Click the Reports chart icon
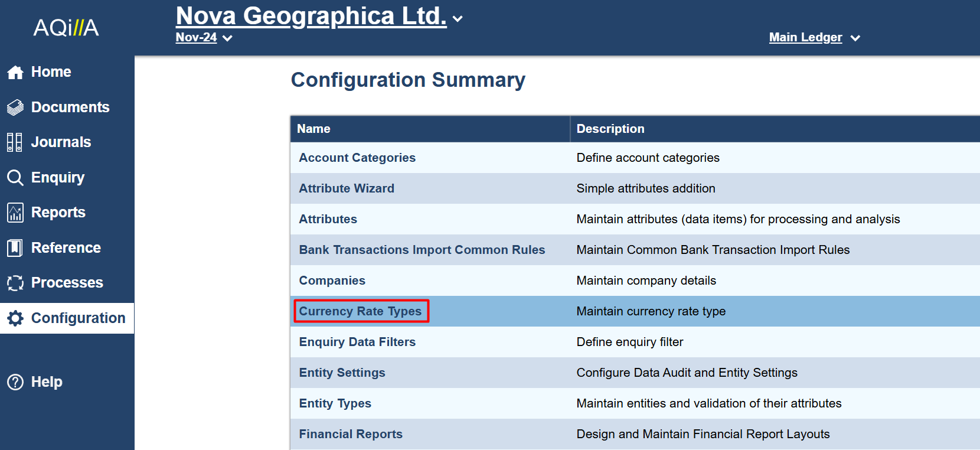The width and height of the screenshot is (980, 450). pos(15,213)
